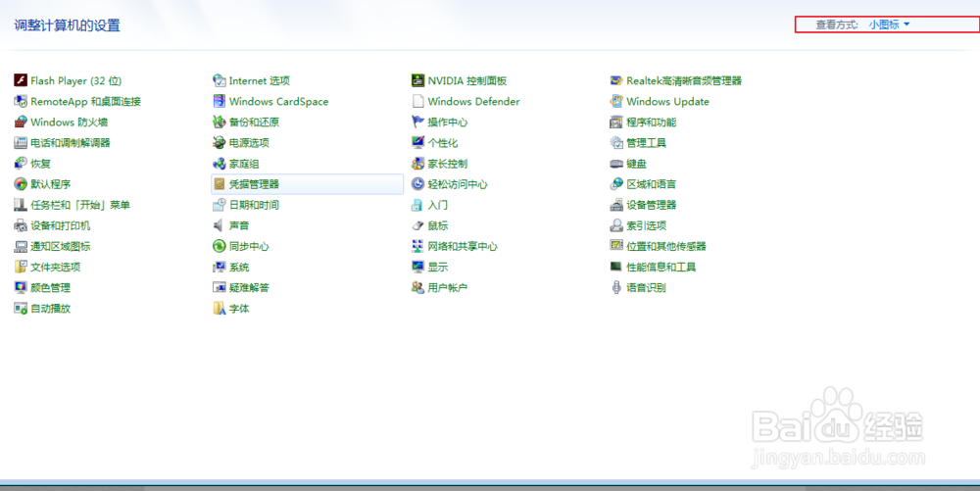
Task: Open the 程序和功能 link
Action: (652, 122)
